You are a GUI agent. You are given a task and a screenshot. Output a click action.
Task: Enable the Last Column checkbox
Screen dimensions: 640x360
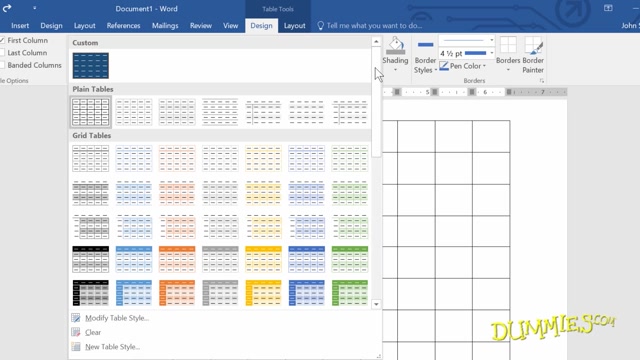pyautogui.click(x=2, y=53)
